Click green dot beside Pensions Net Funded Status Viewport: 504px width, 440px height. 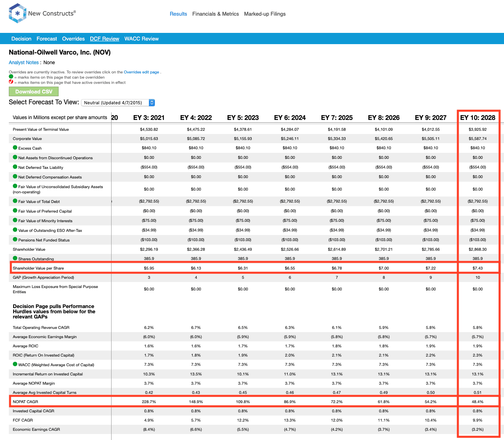click(x=15, y=239)
